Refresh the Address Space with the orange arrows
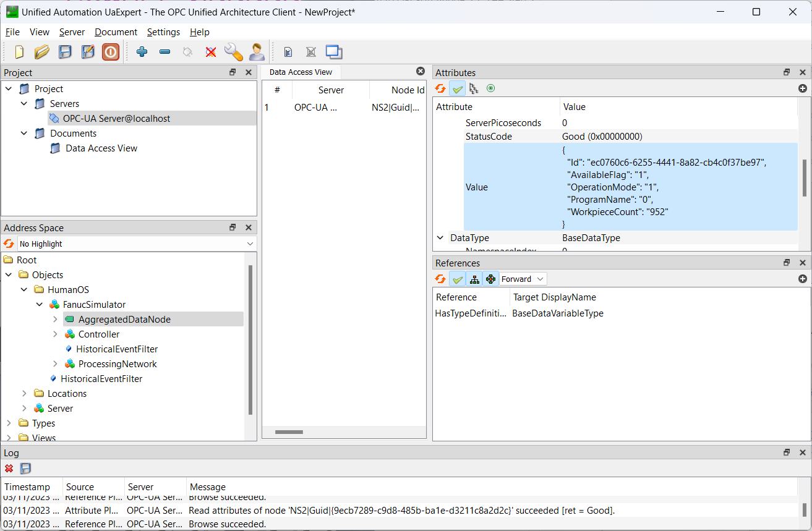Screen dimensions: 812x531 click(9, 244)
